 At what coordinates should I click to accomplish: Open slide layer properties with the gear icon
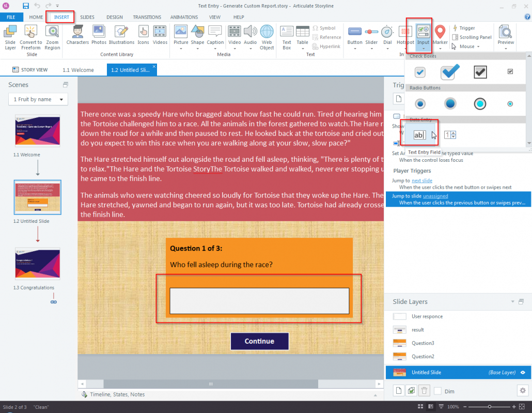click(x=522, y=391)
